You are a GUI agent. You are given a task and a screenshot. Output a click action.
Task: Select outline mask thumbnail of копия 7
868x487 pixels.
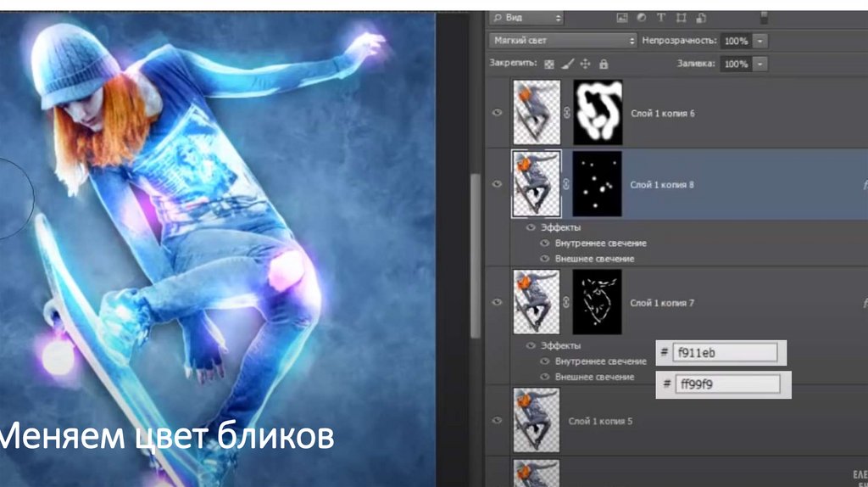tap(598, 302)
